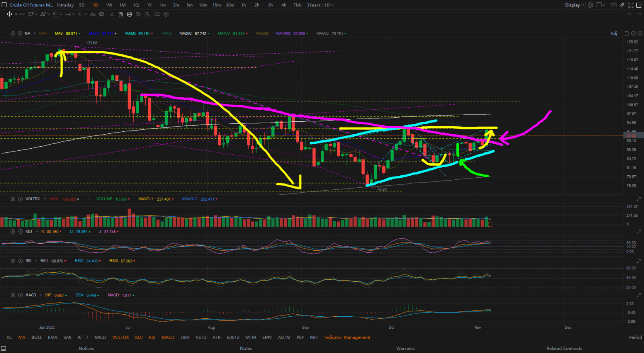This screenshot has height=353, width=644.
Task: Click the pencil drawing mode icon
Action: pyautogui.click(x=622, y=5)
